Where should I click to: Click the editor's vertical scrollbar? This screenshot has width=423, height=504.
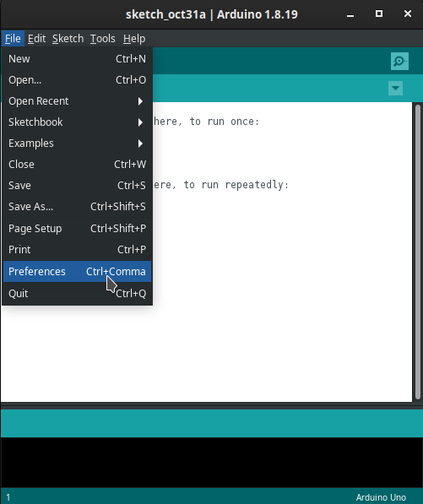pyautogui.click(x=418, y=252)
